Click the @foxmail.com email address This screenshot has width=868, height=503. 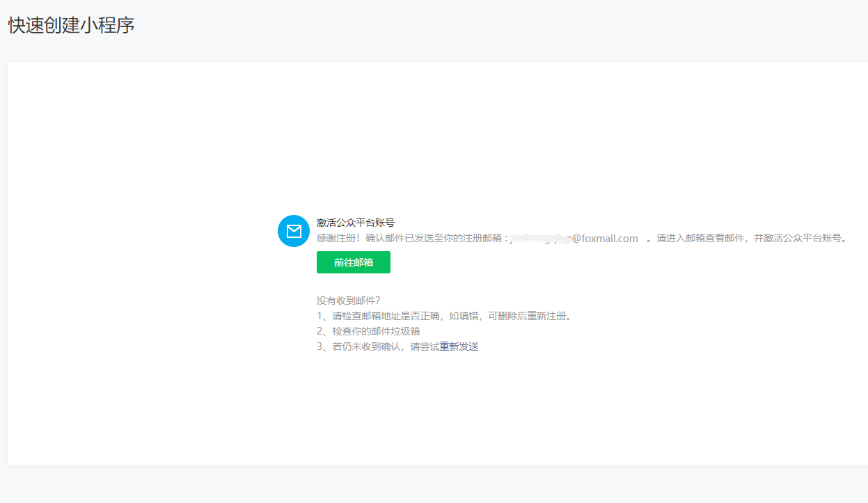coord(604,239)
